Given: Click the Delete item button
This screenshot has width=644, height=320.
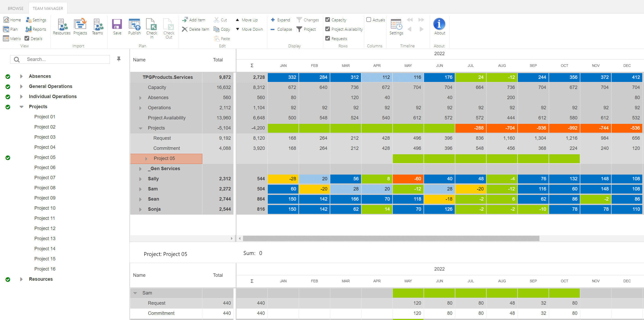Looking at the screenshot, I should (x=195, y=29).
